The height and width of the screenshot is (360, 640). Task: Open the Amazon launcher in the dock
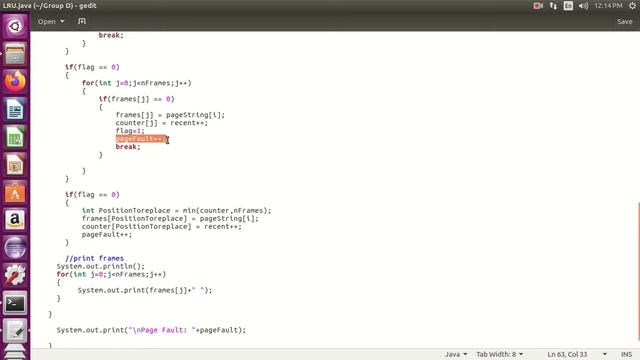coord(15,220)
